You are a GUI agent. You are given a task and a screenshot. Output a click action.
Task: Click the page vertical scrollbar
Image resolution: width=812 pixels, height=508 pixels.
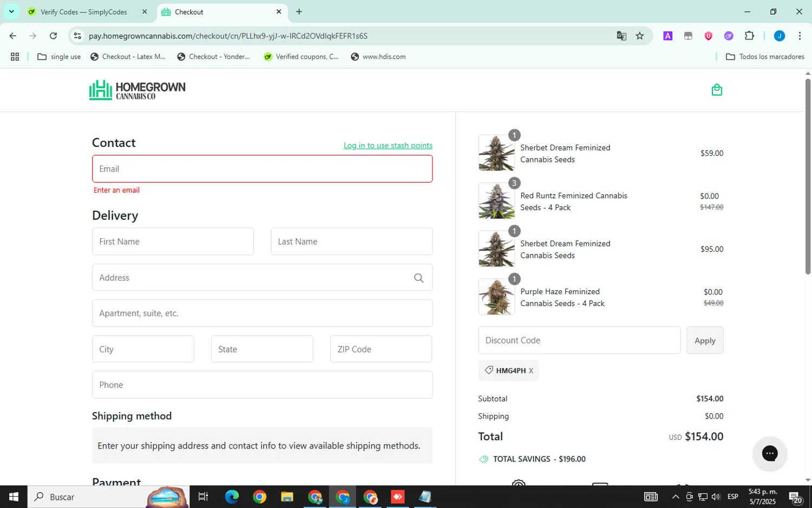[808, 176]
